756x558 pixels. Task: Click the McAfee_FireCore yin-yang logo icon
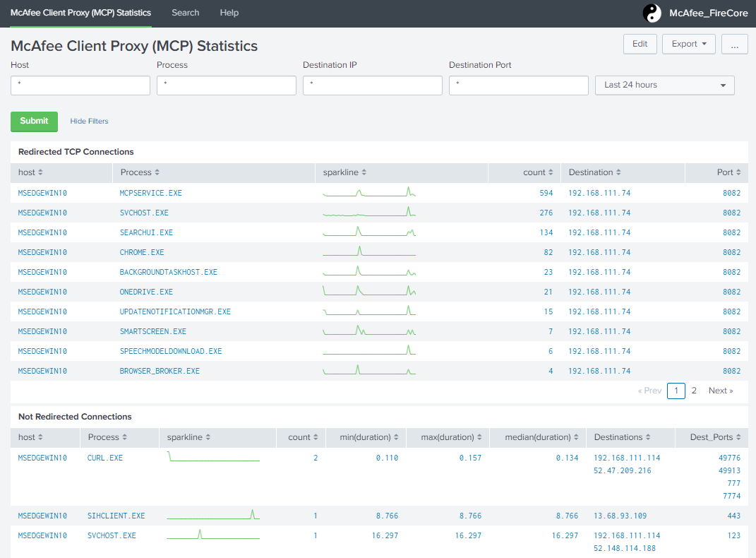(652, 13)
